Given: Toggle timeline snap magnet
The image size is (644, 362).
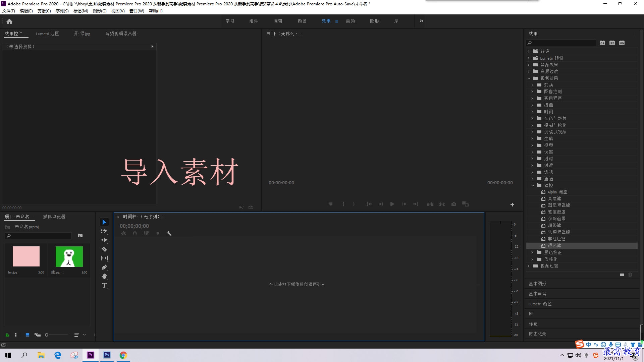Looking at the screenshot, I should pyautogui.click(x=135, y=233).
